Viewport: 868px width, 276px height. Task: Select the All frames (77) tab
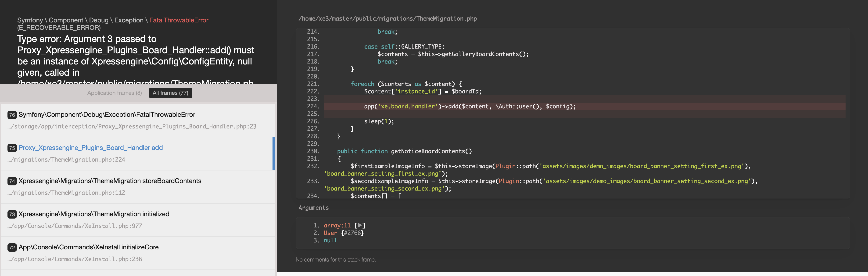(171, 93)
